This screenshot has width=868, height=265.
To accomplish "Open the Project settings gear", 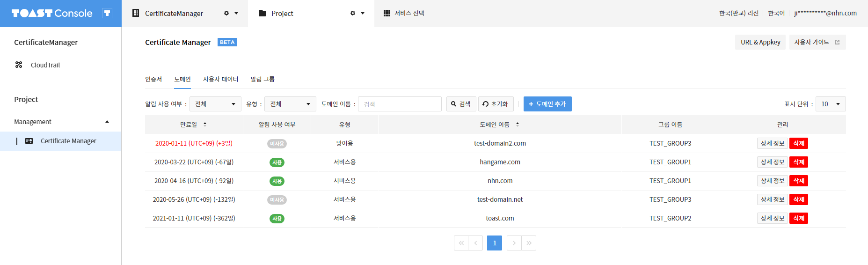I will 353,13.
